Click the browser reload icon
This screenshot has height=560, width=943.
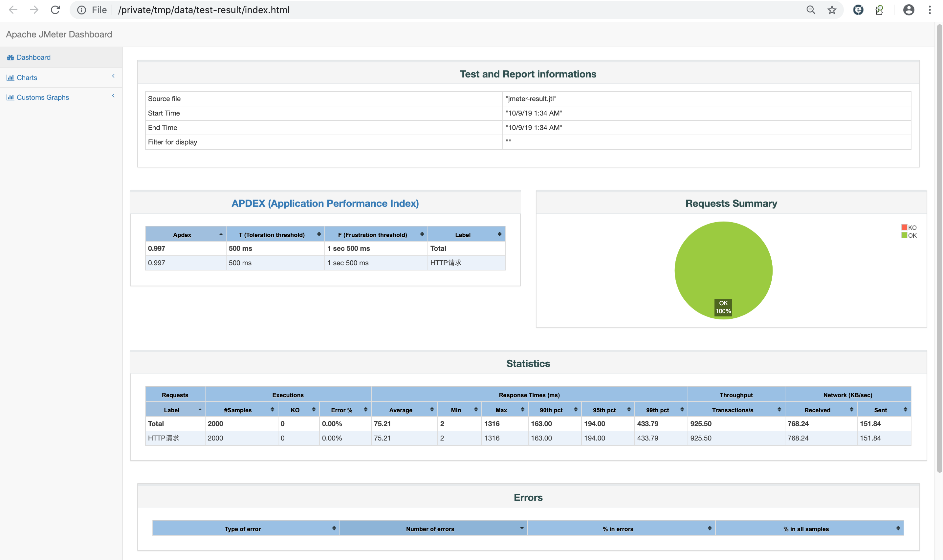pyautogui.click(x=55, y=10)
